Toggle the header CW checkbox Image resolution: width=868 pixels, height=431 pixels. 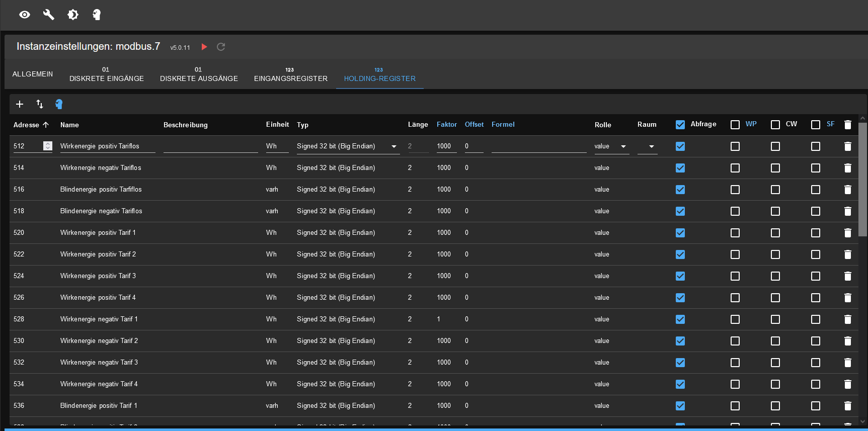coord(775,125)
